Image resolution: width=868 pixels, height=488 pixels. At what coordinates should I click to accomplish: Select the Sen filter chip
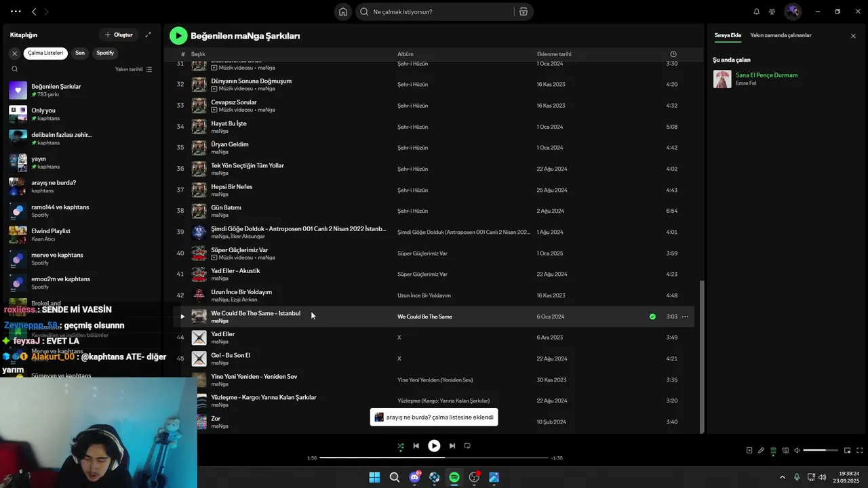coord(80,53)
